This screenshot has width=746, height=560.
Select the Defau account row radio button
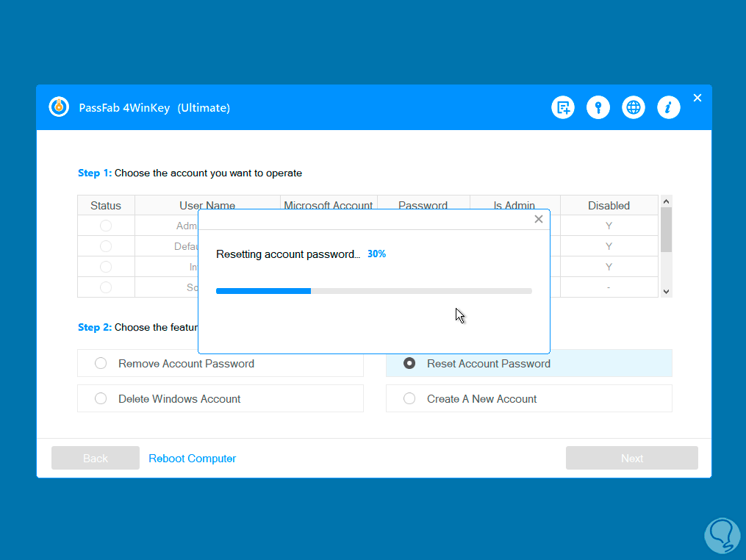tap(106, 246)
